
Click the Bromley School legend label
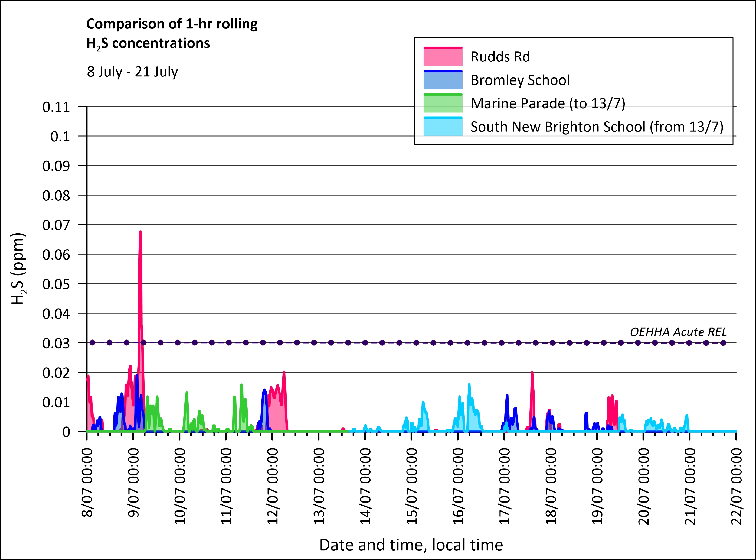(520, 80)
